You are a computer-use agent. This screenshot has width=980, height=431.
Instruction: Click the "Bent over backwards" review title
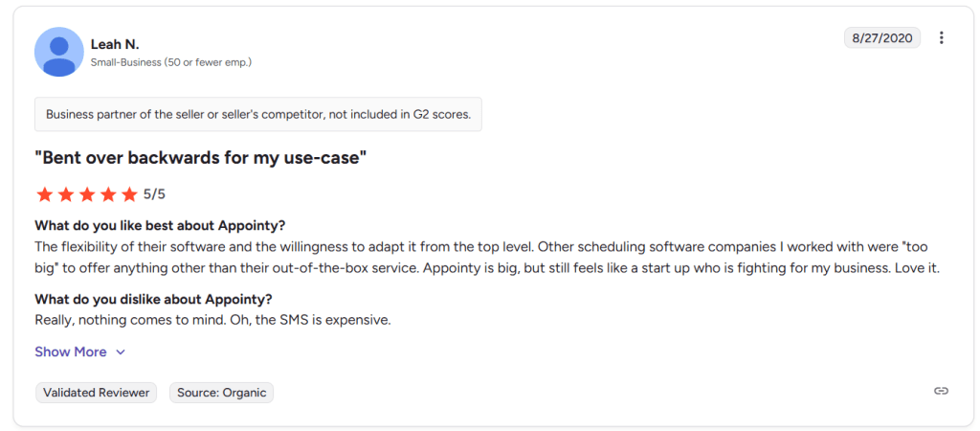(201, 157)
